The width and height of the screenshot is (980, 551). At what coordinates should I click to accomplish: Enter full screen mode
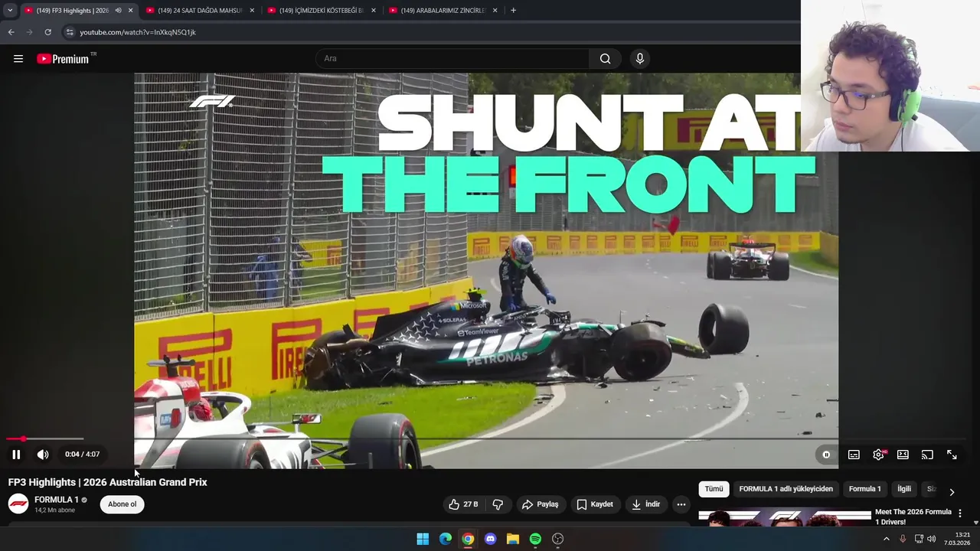click(952, 455)
